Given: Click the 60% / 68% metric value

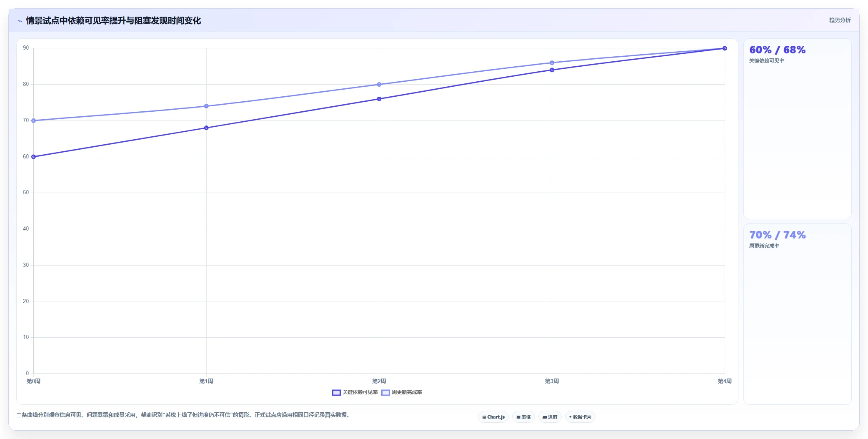Looking at the screenshot, I should pos(777,50).
